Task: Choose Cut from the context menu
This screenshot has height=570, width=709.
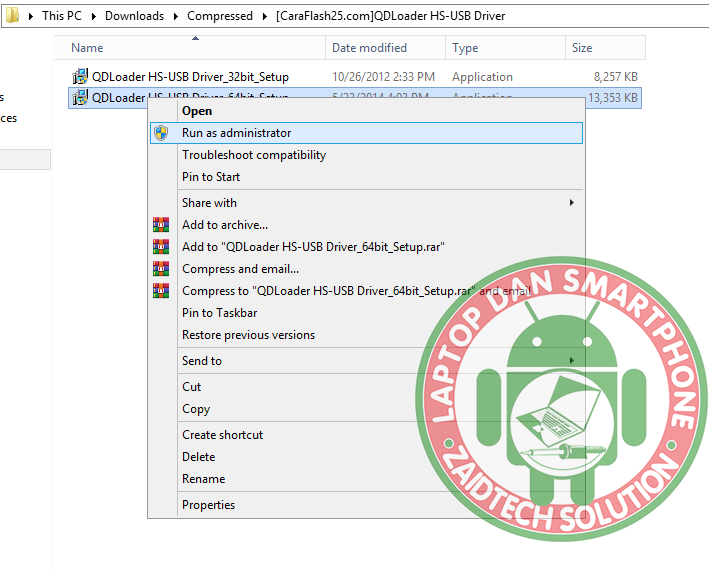Action: click(366, 386)
